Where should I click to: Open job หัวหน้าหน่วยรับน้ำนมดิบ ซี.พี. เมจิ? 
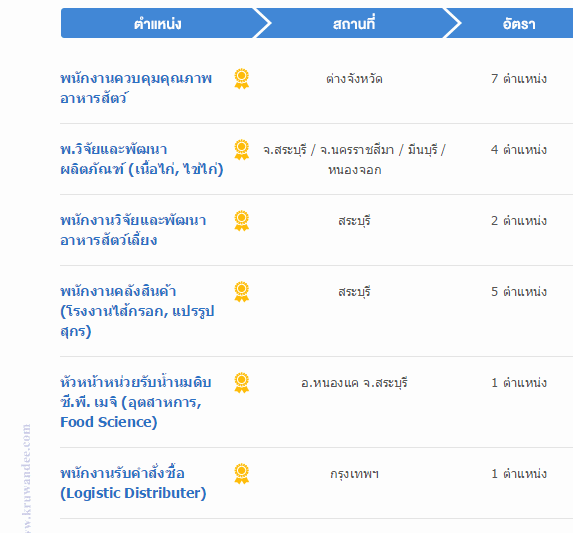[x=136, y=402]
